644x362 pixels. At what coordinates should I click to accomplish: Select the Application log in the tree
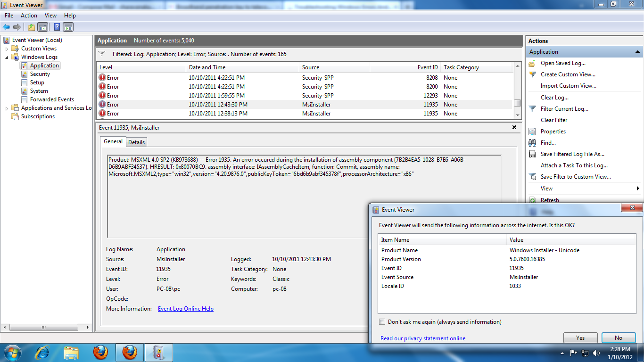(x=44, y=66)
